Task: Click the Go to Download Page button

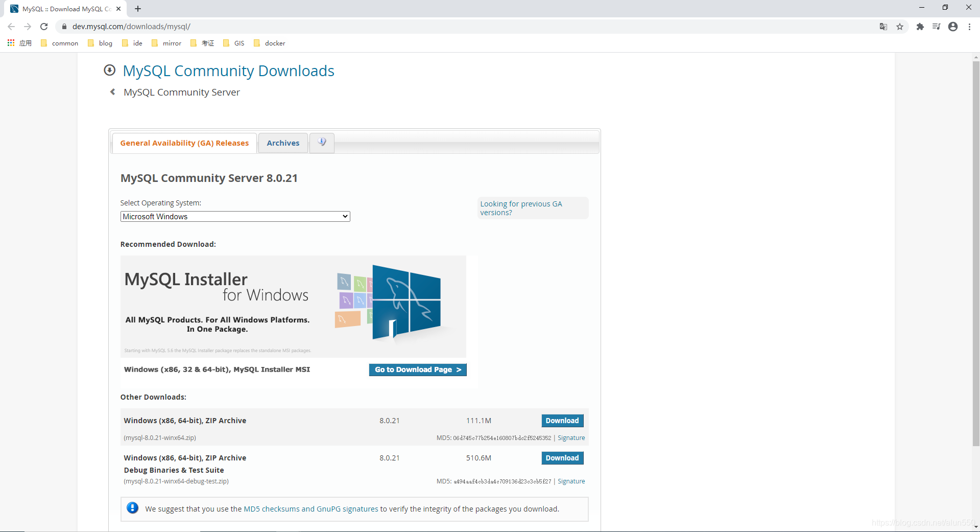Action: click(x=418, y=369)
